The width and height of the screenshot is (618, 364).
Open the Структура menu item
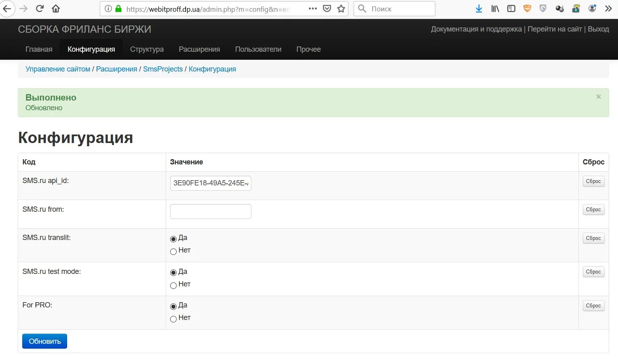[x=147, y=49]
